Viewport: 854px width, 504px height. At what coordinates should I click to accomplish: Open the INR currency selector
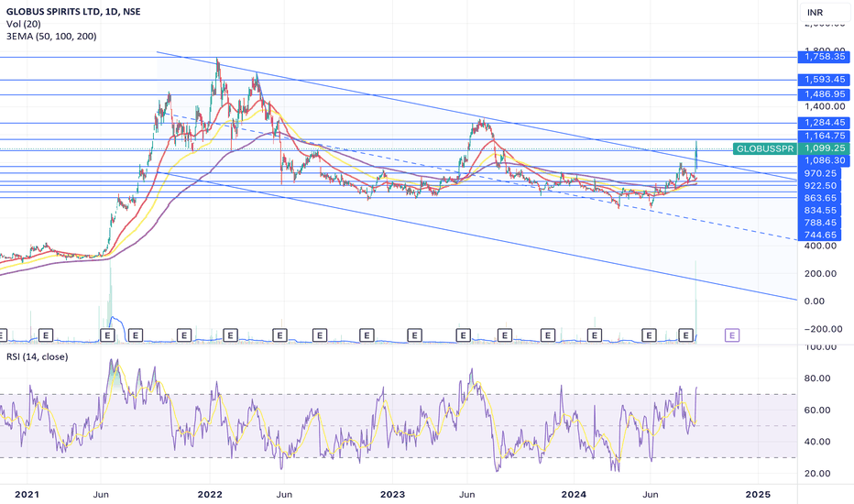click(x=825, y=12)
